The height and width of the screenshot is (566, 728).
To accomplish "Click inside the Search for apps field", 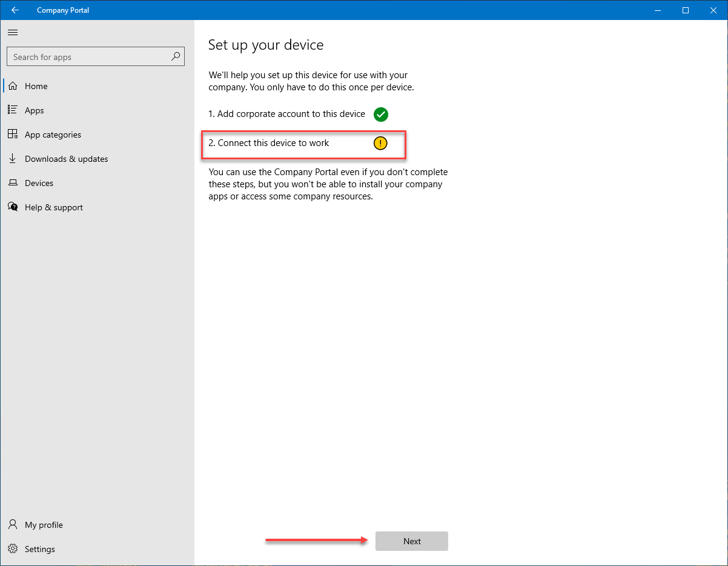I will 85,56.
